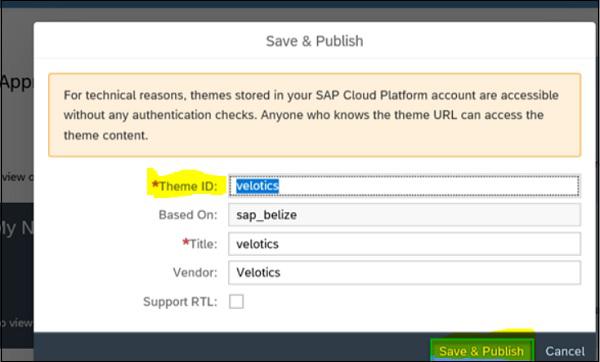Enable the Support RTL checkbox

point(236,302)
